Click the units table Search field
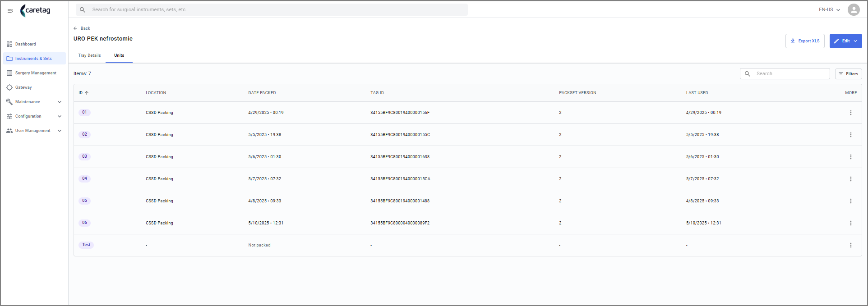 click(x=785, y=74)
